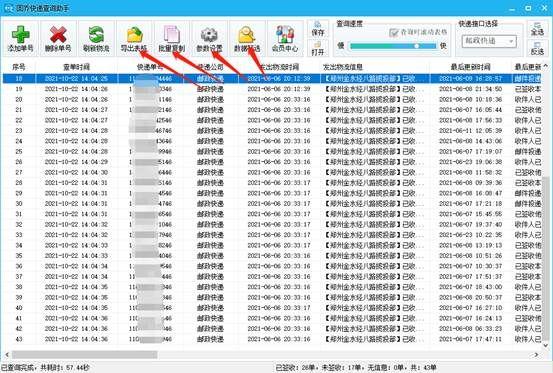Screen dimensions: 553x373
Task: Click the 打开 open file icon
Action: coord(318,48)
